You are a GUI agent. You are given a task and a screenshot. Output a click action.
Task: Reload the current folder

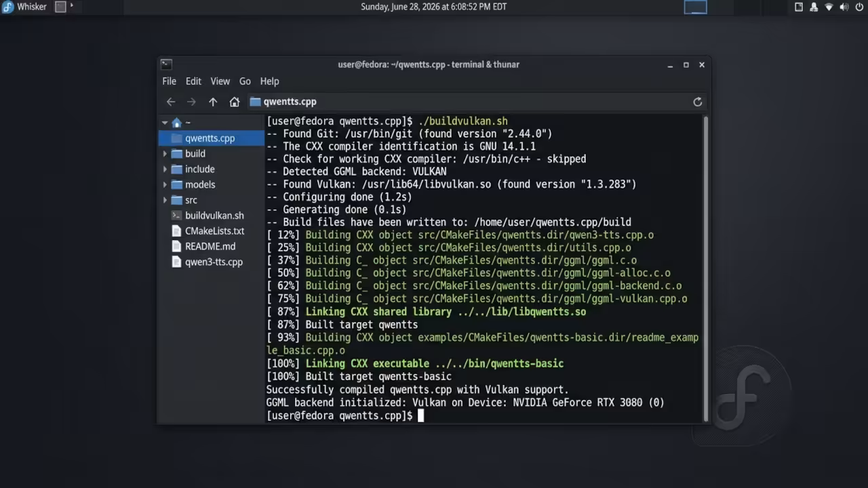[x=697, y=102]
